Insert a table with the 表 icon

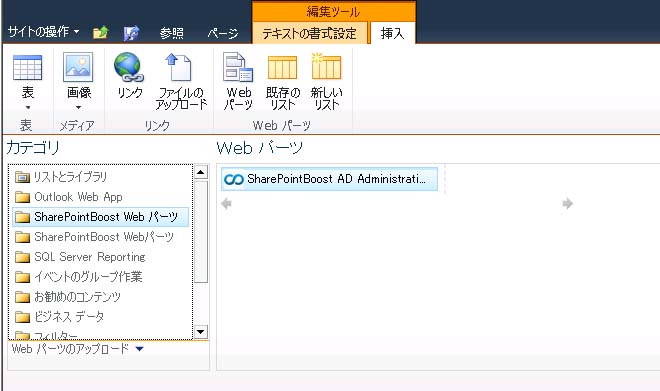click(x=27, y=68)
